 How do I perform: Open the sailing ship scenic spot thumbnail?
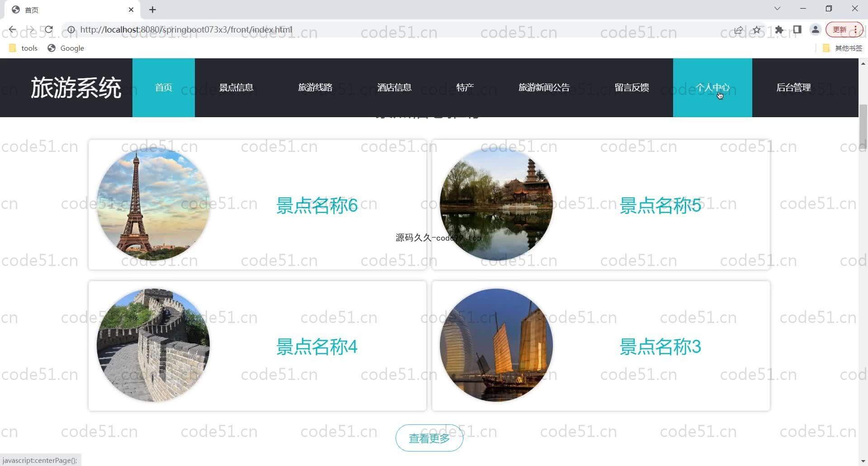point(496,345)
